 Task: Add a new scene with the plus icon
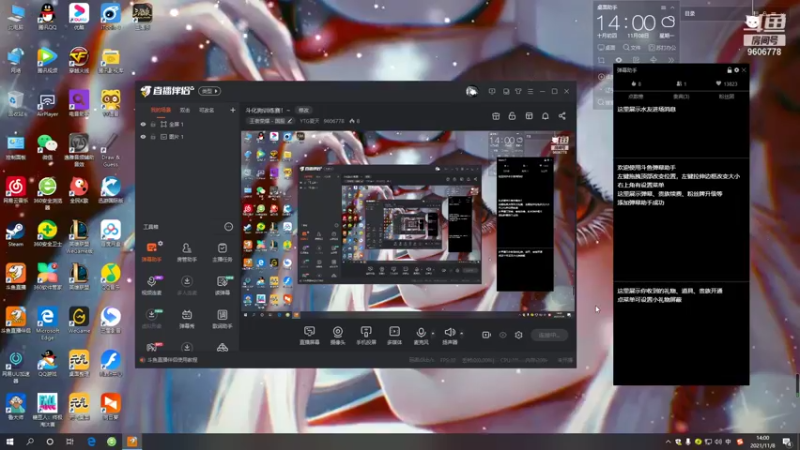[233, 110]
